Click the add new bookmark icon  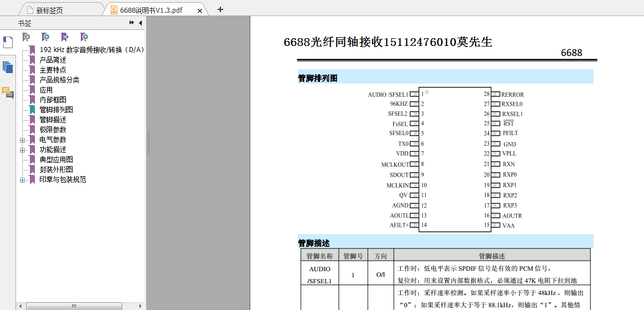[x=45, y=37]
